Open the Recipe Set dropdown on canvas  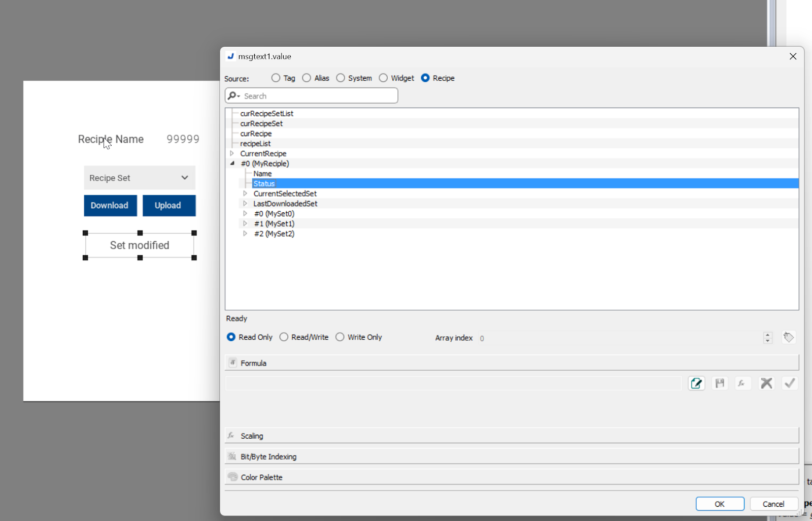coord(140,178)
